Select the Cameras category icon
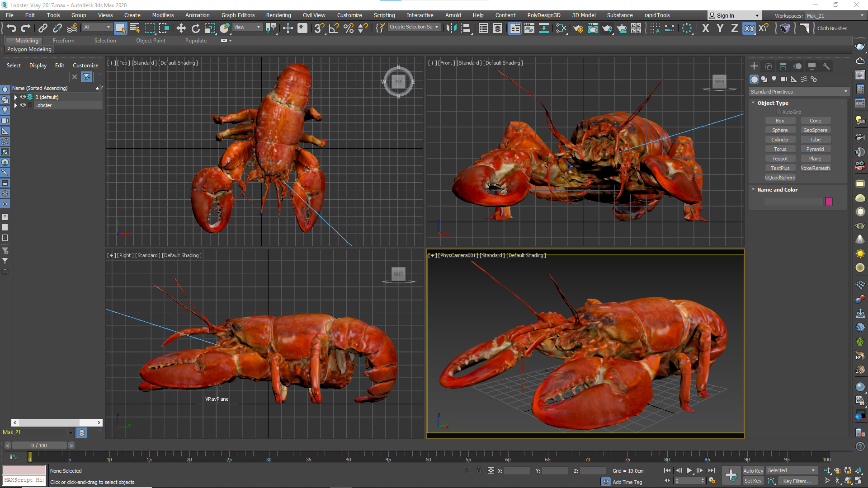The width and height of the screenshot is (868, 488). point(784,79)
